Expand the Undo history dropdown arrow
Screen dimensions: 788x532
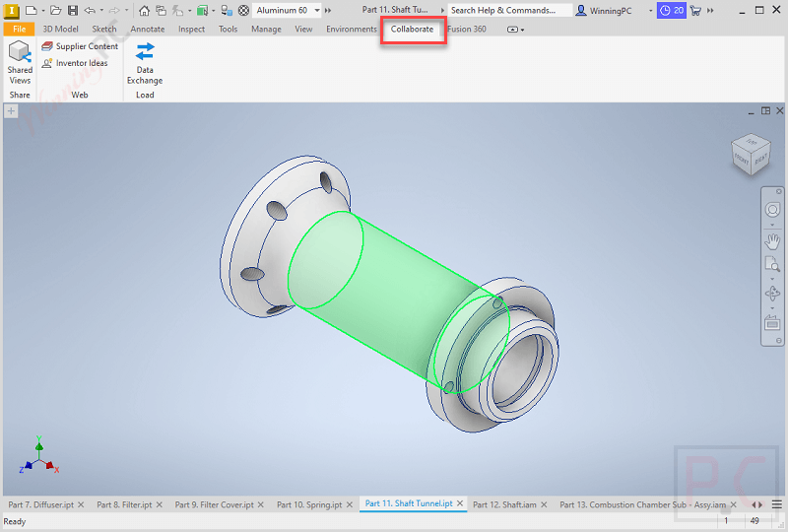101,11
